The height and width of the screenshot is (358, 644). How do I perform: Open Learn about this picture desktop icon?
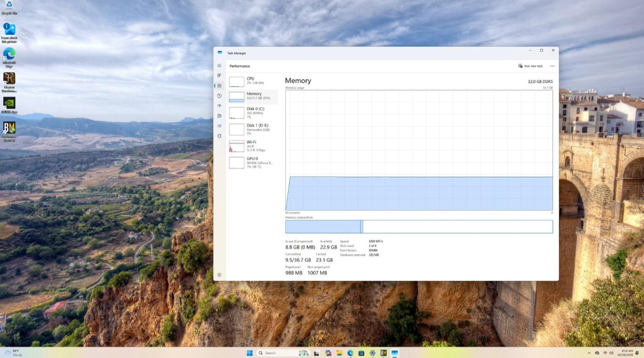point(9,32)
